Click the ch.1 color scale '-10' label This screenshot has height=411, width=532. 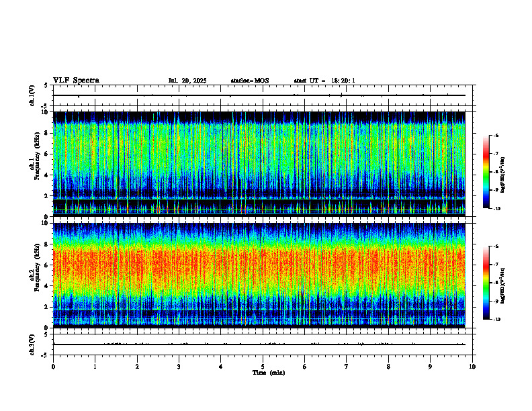point(497,208)
